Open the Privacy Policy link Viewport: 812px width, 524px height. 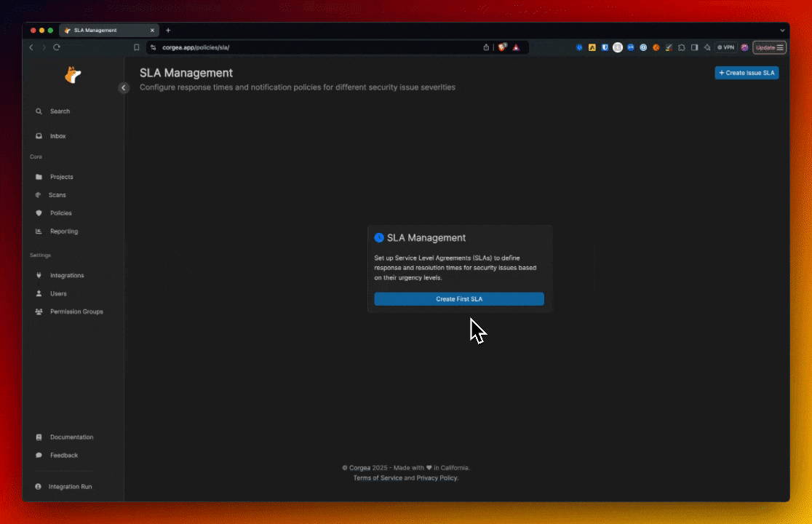tap(437, 478)
